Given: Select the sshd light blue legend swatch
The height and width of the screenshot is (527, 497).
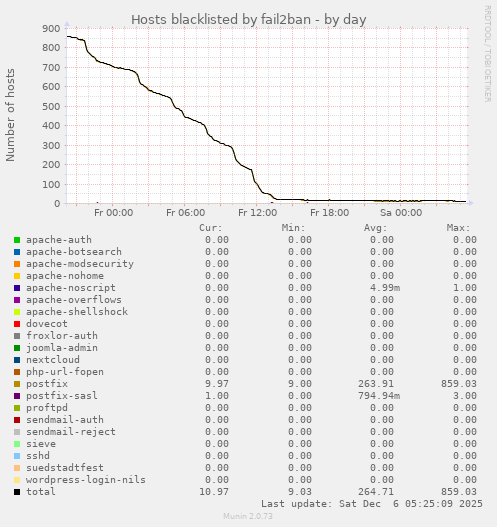Looking at the screenshot, I should click(x=17, y=456).
